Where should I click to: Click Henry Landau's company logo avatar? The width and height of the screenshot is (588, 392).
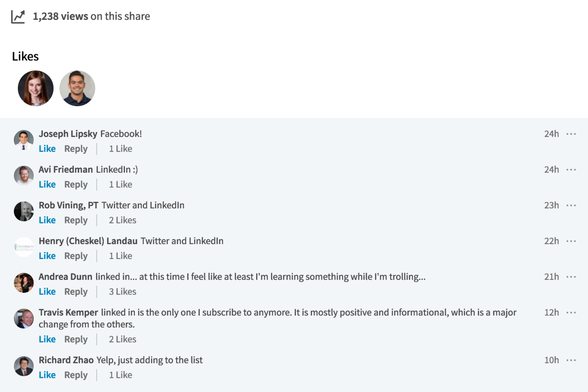click(24, 247)
